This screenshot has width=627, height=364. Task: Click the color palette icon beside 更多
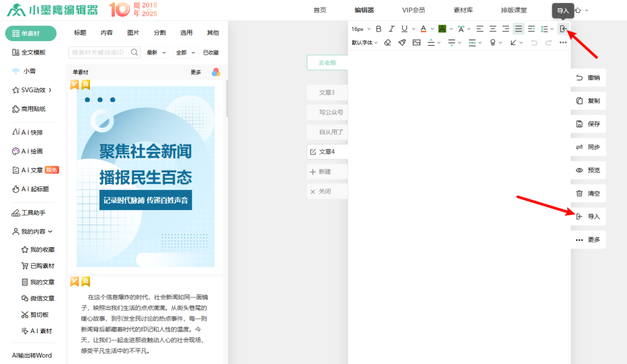pyautogui.click(x=215, y=72)
